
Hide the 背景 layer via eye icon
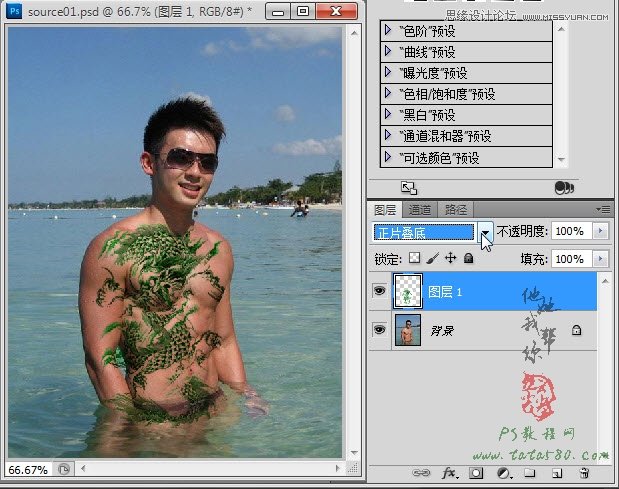pyautogui.click(x=379, y=329)
